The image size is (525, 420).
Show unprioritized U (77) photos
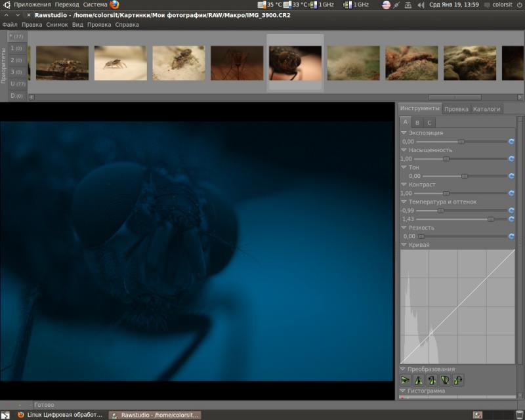[x=18, y=84]
